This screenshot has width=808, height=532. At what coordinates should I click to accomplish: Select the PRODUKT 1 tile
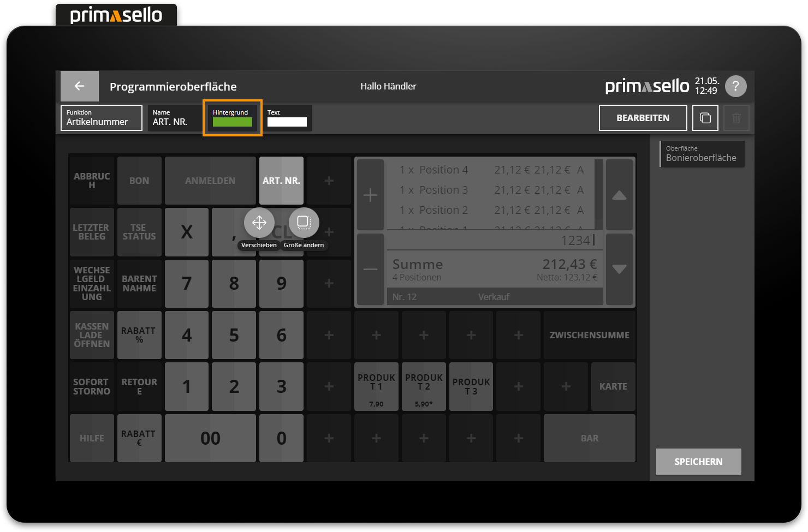[376, 386]
